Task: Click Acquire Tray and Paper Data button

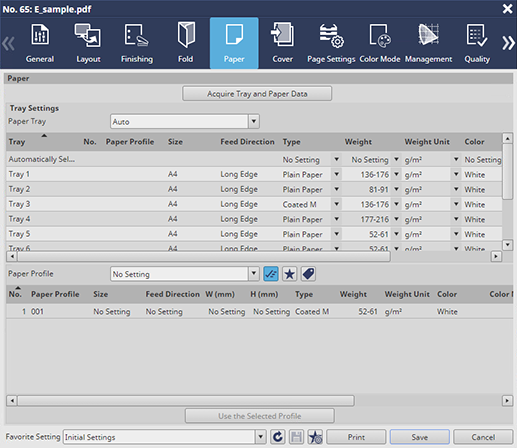Action: (257, 94)
